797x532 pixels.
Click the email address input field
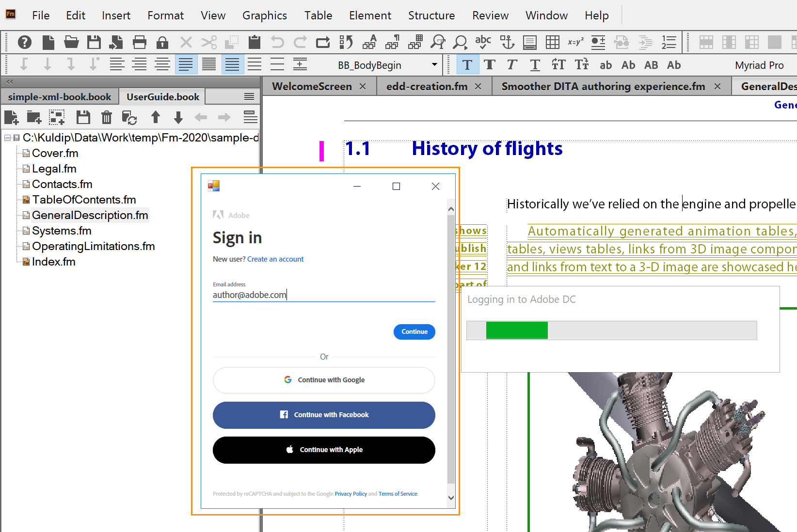324,295
